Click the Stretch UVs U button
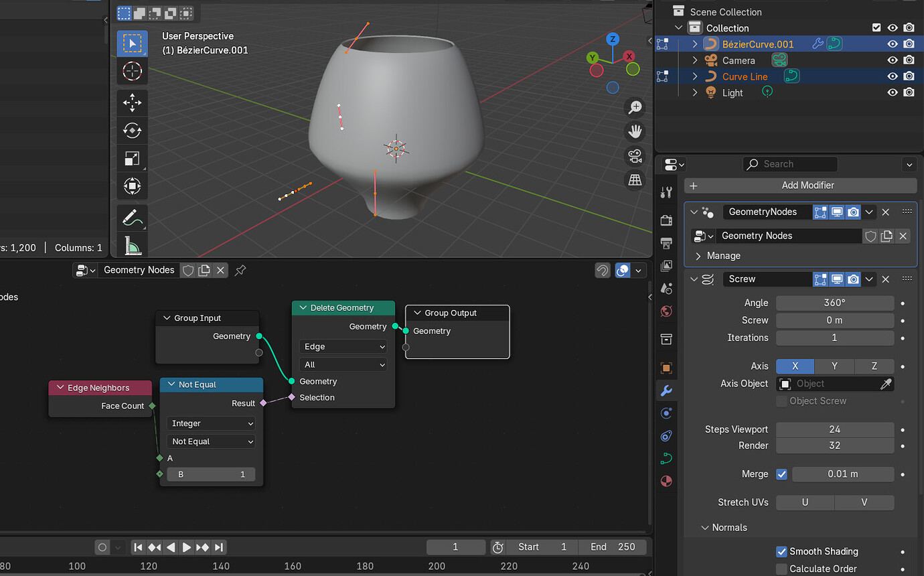The height and width of the screenshot is (576, 924). coord(805,502)
